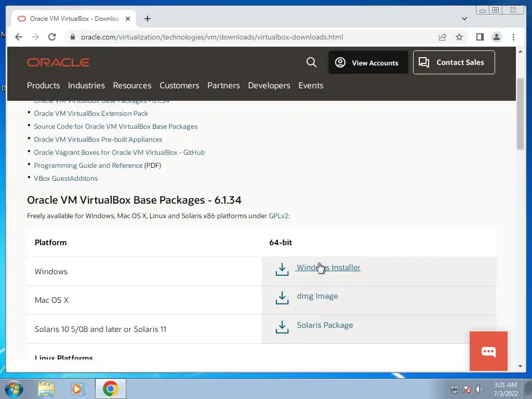This screenshot has width=532, height=399.
Task: Click the scrollbar up arrow
Action: [x=520, y=51]
